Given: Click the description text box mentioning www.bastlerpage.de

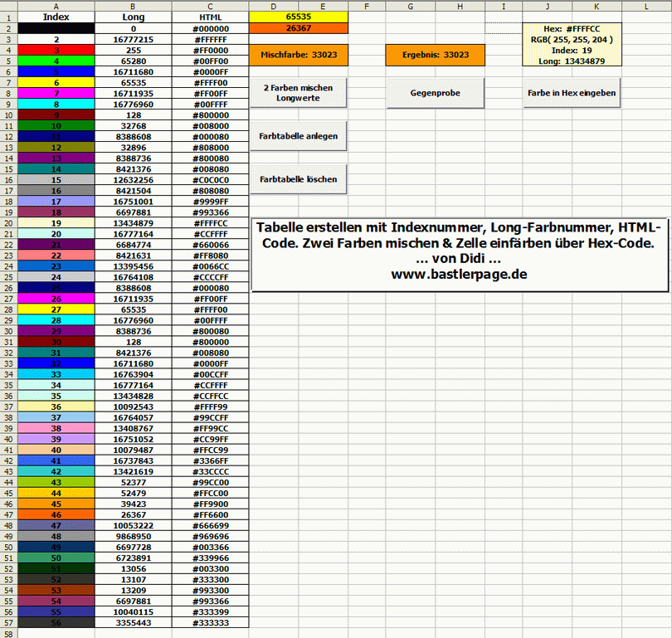Looking at the screenshot, I should click(460, 255).
